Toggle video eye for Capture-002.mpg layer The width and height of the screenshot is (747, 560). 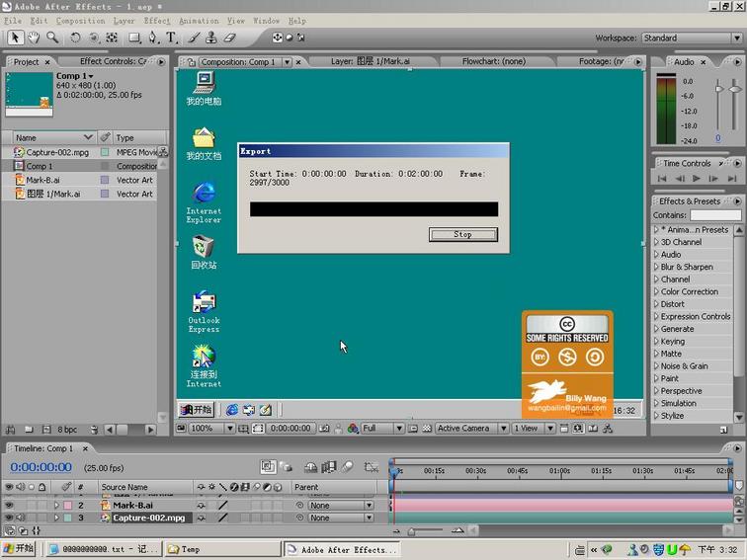point(9,518)
